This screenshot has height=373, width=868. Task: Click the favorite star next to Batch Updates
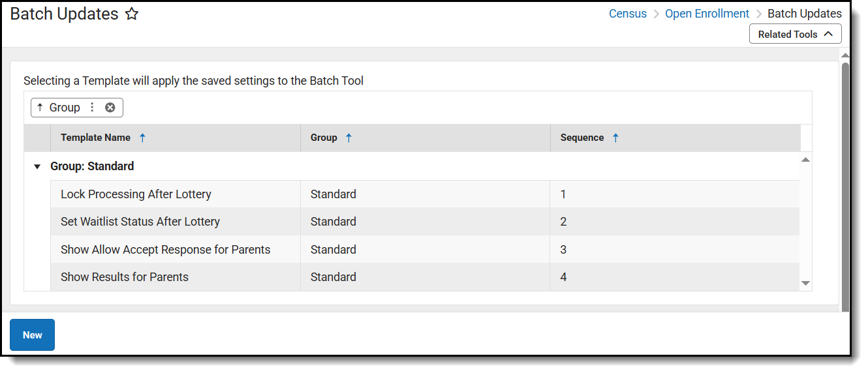pyautogui.click(x=132, y=14)
